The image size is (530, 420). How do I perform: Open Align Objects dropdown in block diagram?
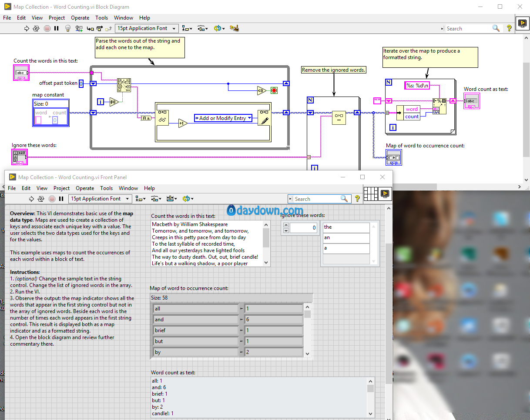[x=187, y=28]
